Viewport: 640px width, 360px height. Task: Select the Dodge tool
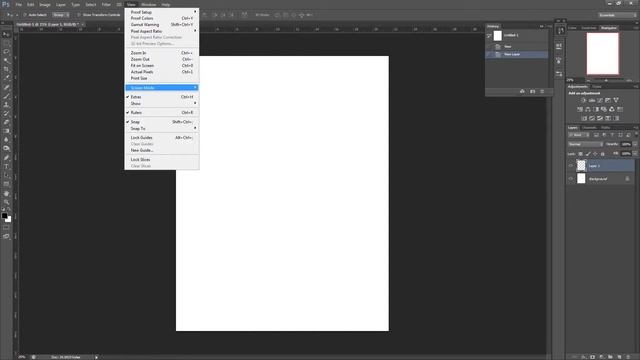[x=6, y=149]
